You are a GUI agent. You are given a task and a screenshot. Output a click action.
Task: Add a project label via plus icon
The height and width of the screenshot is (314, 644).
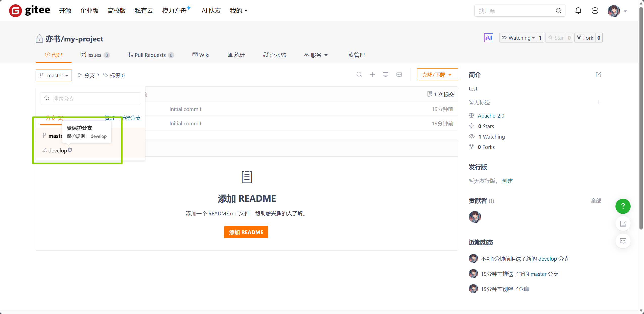point(599,102)
